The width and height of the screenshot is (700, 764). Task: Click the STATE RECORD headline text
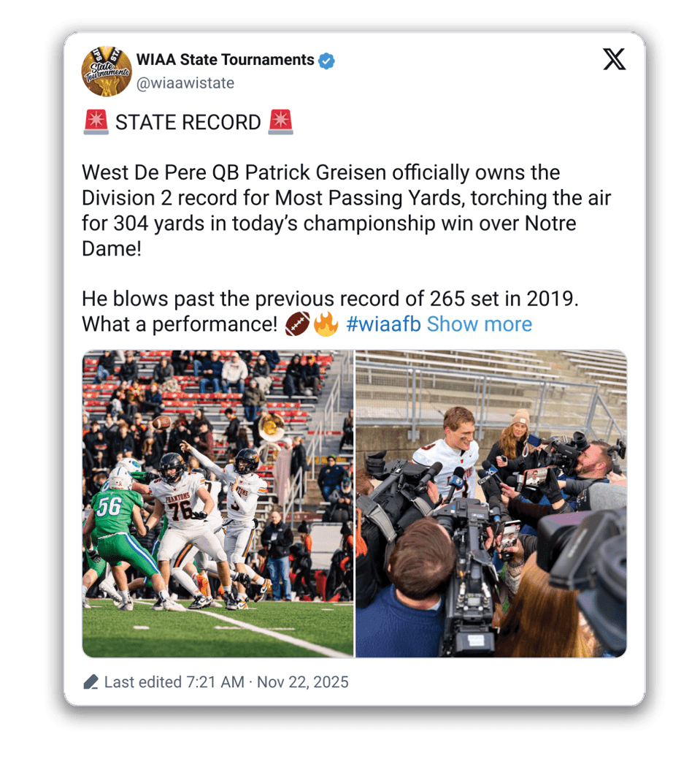(188, 122)
